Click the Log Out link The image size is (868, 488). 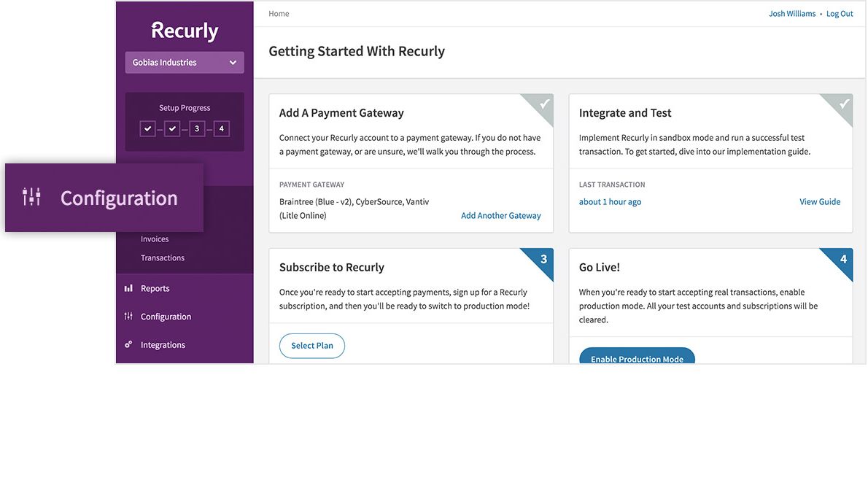[x=840, y=14]
